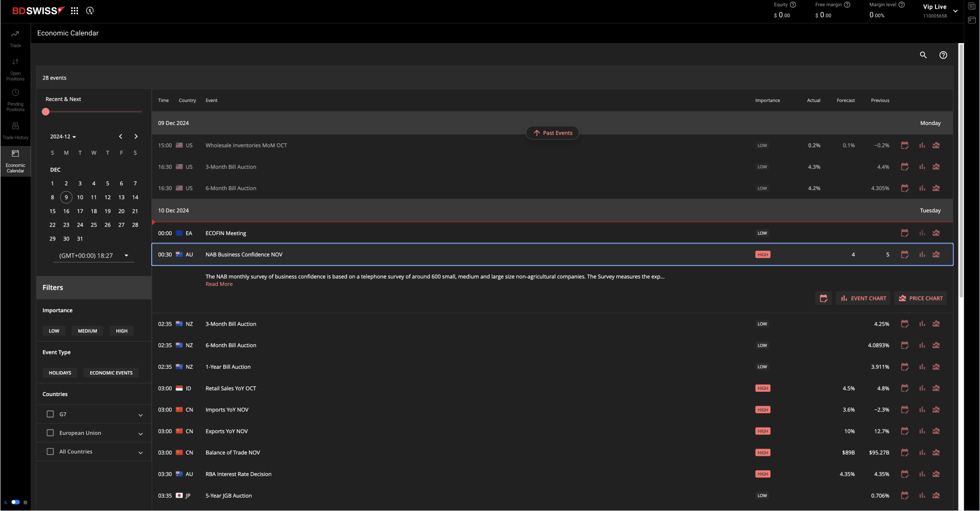980x511 pixels.
Task: Select December 25 in calendar
Action: (x=94, y=225)
